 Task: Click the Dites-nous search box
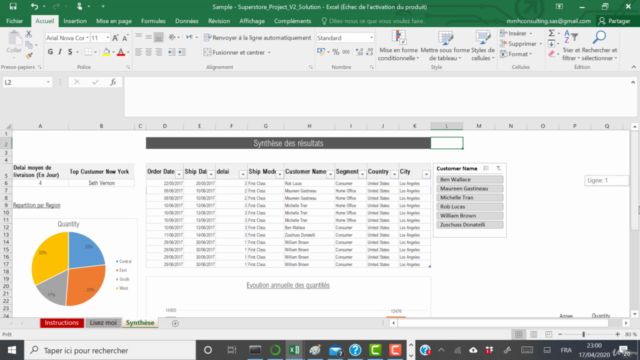373,21
